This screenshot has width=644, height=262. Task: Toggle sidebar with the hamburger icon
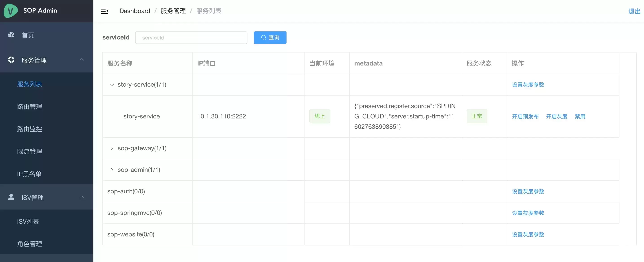104,11
